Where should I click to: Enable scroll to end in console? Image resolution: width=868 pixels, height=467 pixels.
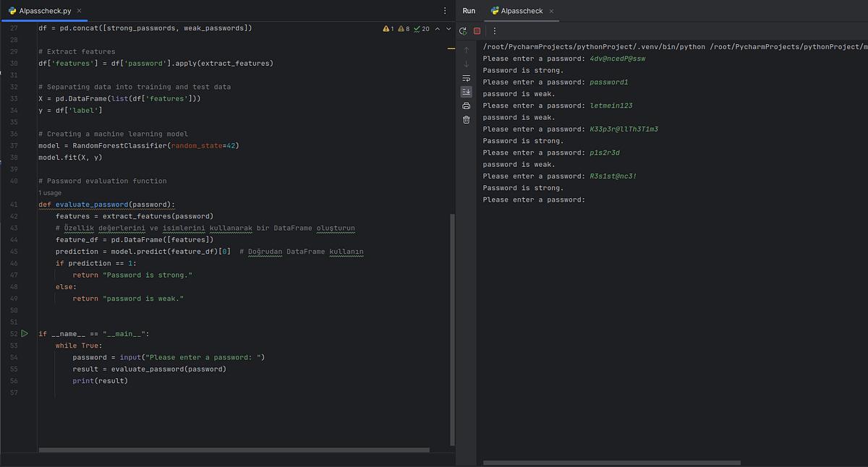466,92
